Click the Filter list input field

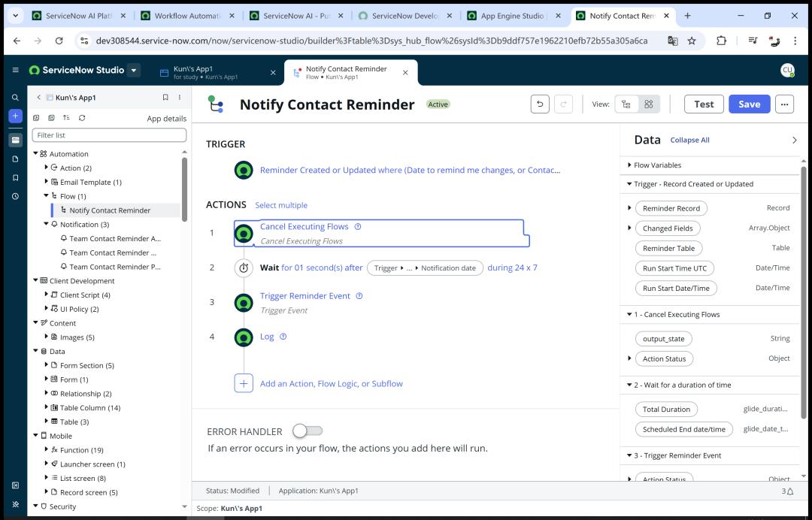(x=109, y=135)
